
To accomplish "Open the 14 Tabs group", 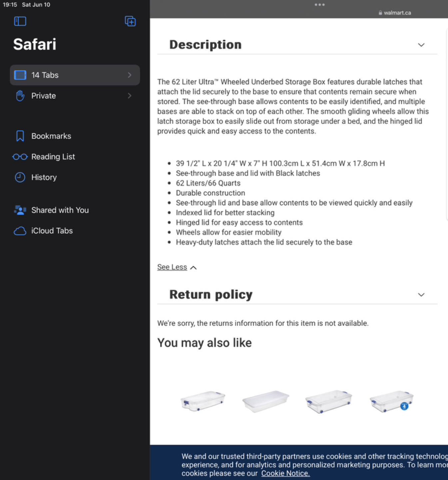I will pyautogui.click(x=75, y=75).
